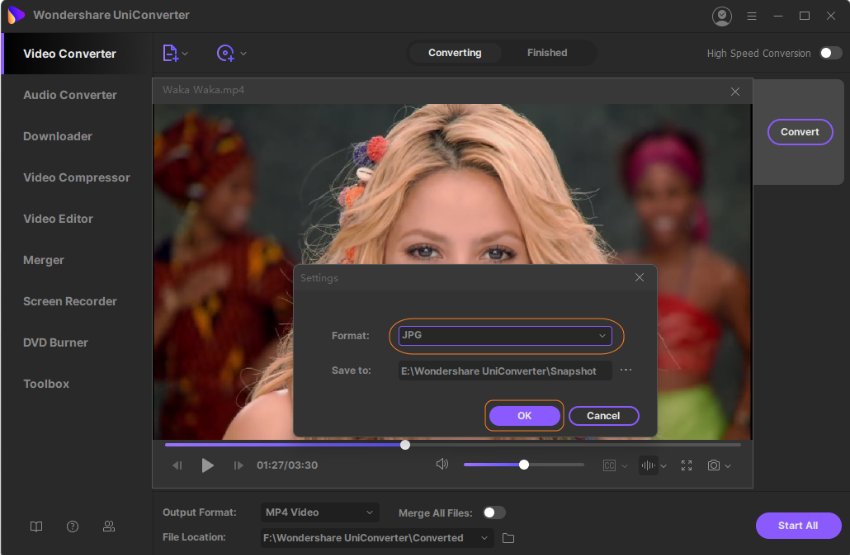Screen dimensions: 850x555
Task: Click the audio track waveform icon
Action: [x=648, y=466]
